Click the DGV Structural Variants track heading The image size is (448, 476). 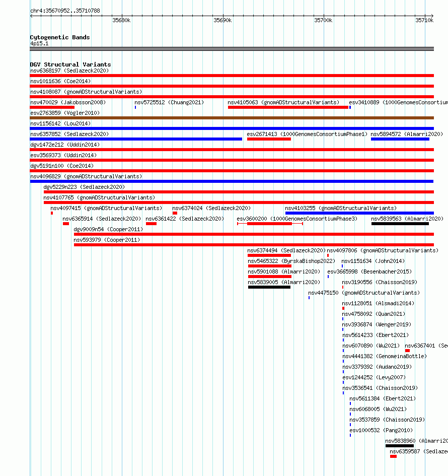click(x=70, y=64)
